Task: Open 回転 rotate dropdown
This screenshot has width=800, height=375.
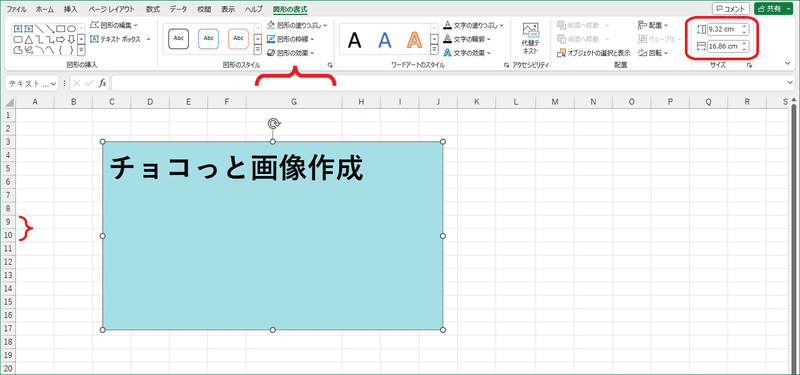Action: point(653,53)
